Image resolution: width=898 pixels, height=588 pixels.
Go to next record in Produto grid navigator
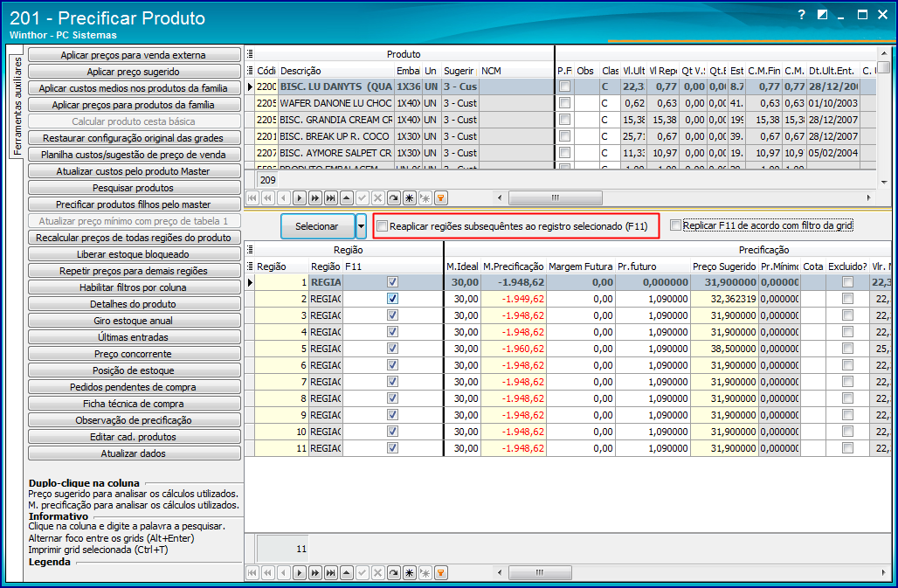(299, 198)
